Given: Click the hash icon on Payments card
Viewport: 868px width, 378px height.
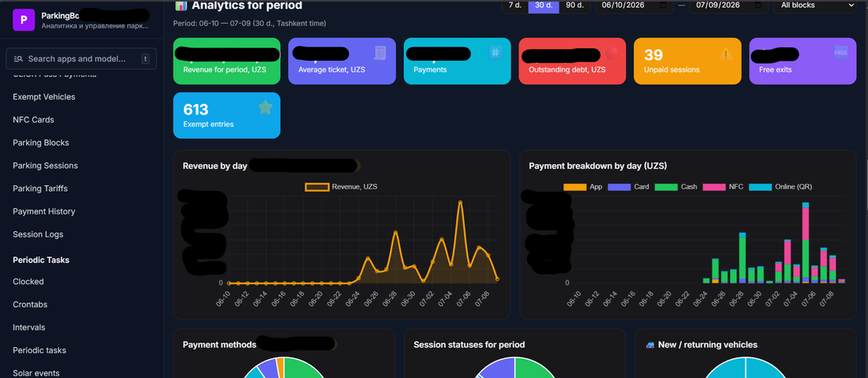Looking at the screenshot, I should coord(495,53).
